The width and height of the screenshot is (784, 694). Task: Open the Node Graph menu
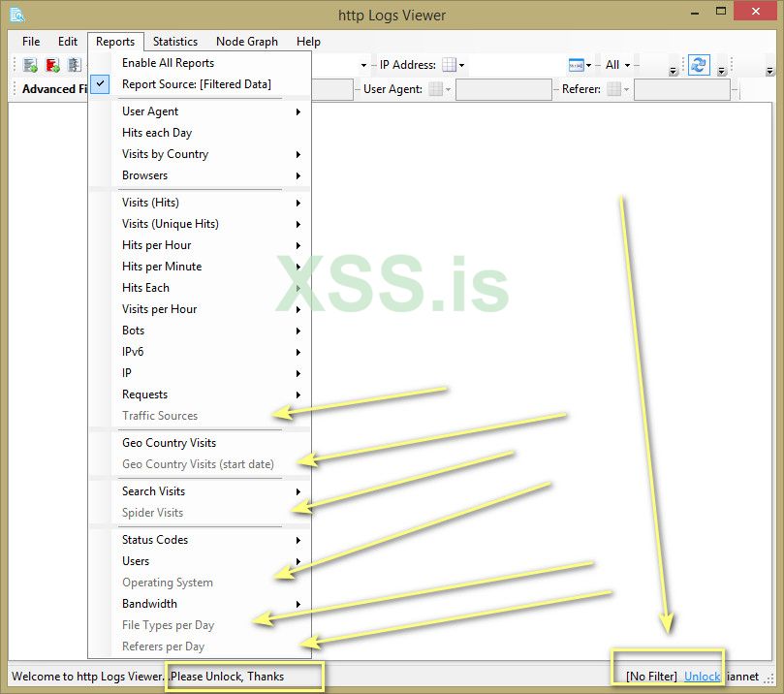point(247,42)
